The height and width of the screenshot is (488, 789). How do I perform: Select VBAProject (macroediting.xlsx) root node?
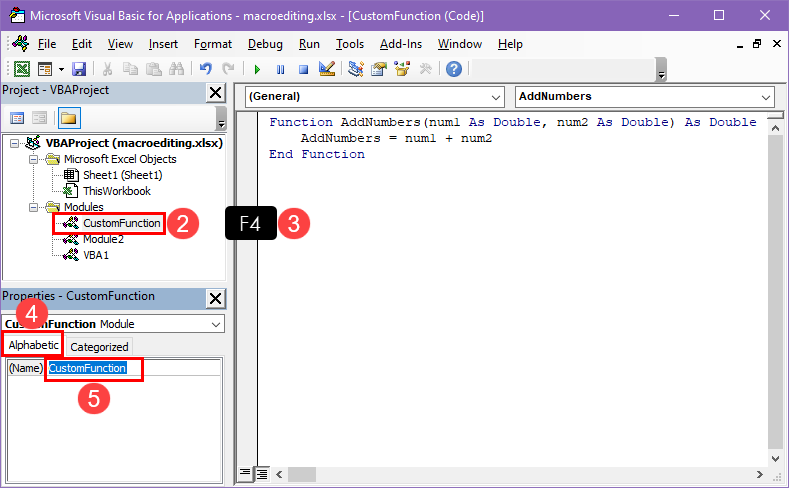pos(134,143)
